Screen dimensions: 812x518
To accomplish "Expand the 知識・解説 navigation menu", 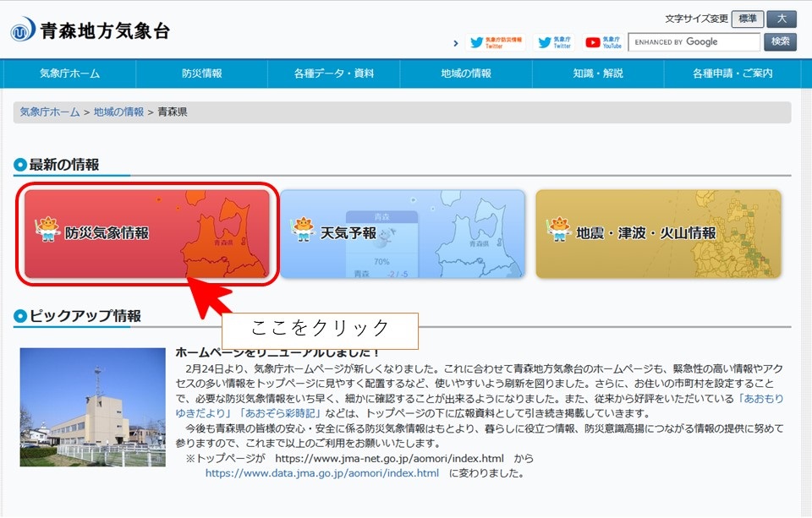I will point(598,74).
